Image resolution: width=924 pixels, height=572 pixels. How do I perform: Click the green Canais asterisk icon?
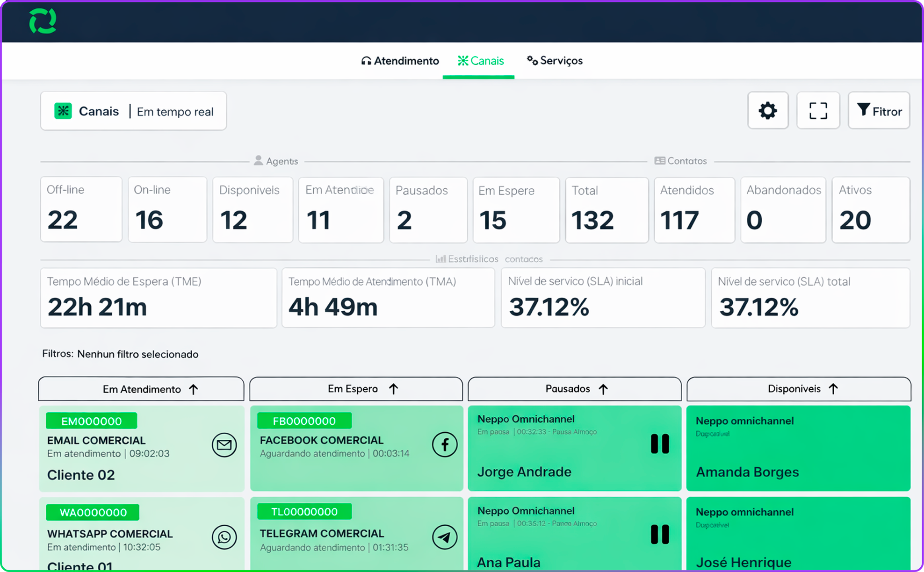pos(63,111)
